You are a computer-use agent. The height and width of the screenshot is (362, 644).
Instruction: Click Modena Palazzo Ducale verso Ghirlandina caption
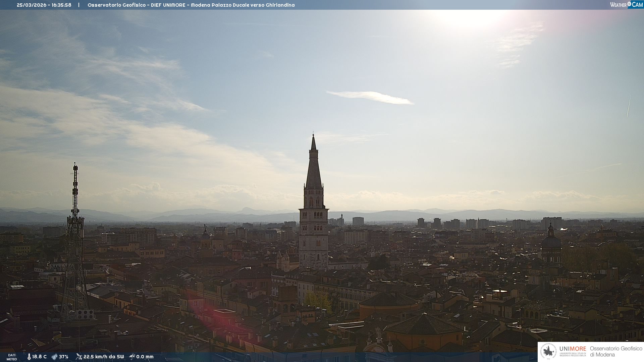[243, 5]
